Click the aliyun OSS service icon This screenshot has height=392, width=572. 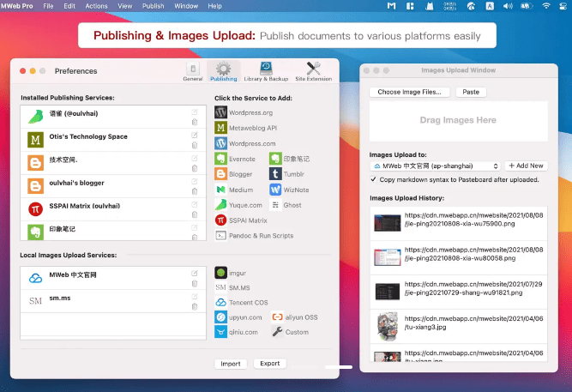(277, 317)
